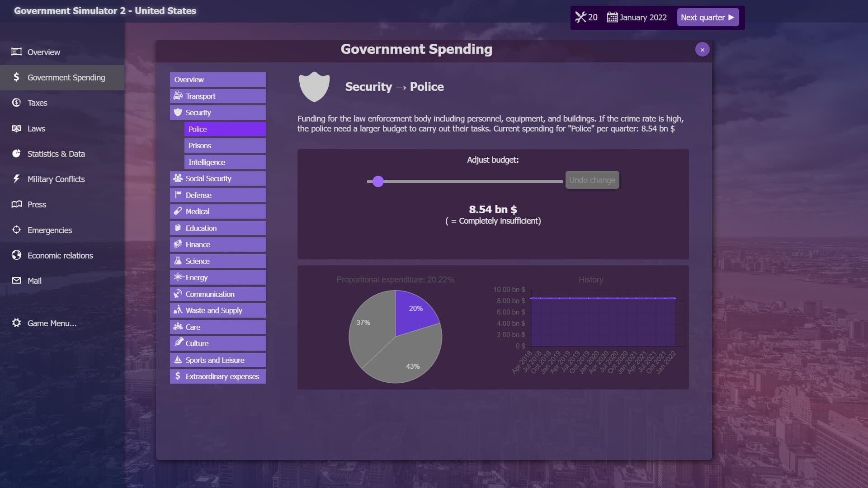The height and width of the screenshot is (488, 868).
Task: Select the Medical spending icon
Action: coord(178,211)
